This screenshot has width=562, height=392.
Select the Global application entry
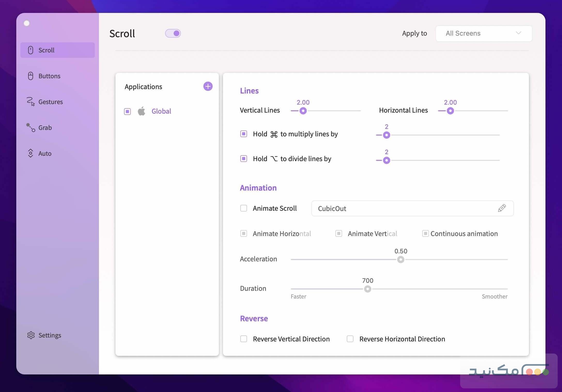click(x=161, y=111)
